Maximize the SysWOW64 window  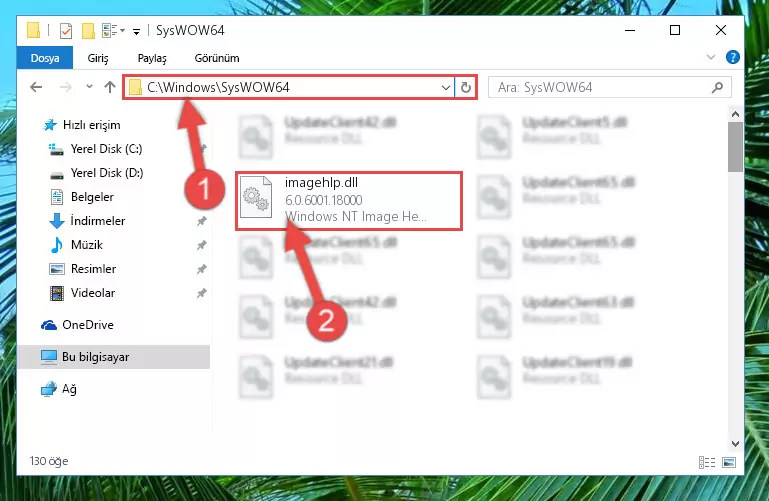(x=675, y=30)
